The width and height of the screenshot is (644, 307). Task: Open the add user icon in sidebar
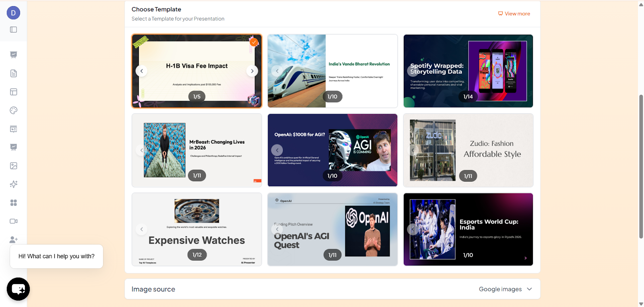coord(13,239)
